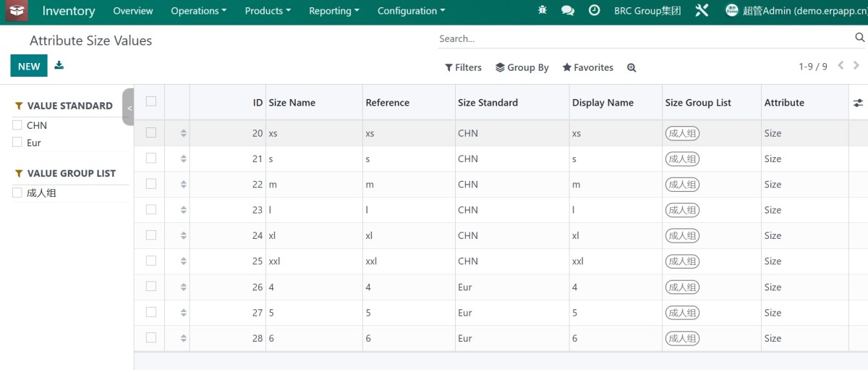Go to next page arrow
Image resolution: width=868 pixels, height=370 pixels.
point(857,66)
